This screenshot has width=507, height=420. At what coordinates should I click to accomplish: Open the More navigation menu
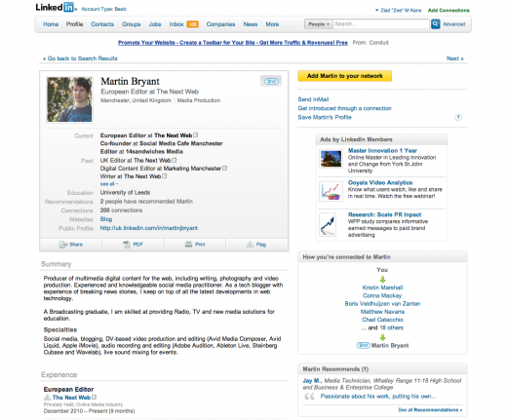[272, 24]
